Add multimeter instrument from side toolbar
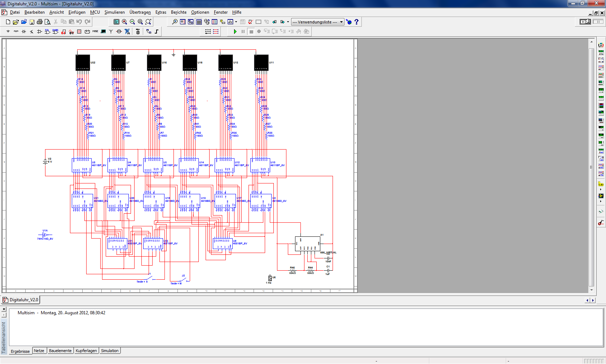 tap(601, 45)
